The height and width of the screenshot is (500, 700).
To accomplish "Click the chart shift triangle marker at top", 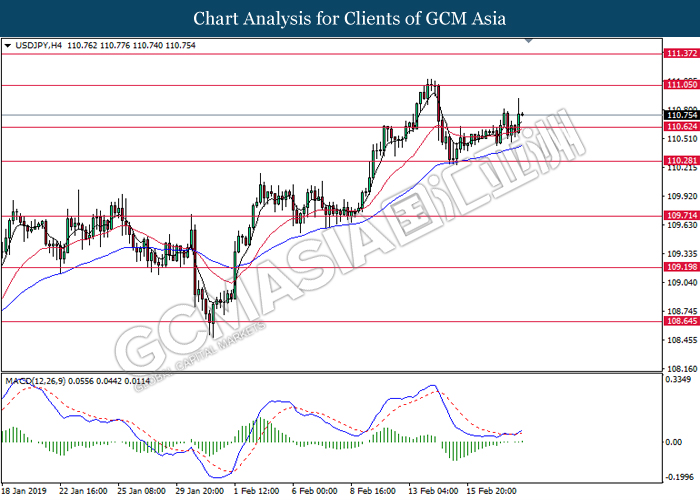I will tap(529, 41).
